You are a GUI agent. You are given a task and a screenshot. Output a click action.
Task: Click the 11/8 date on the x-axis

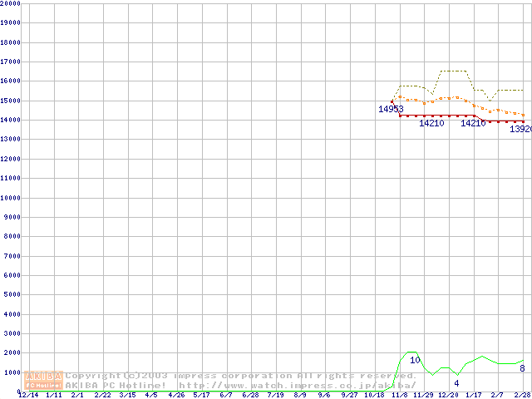(399, 395)
